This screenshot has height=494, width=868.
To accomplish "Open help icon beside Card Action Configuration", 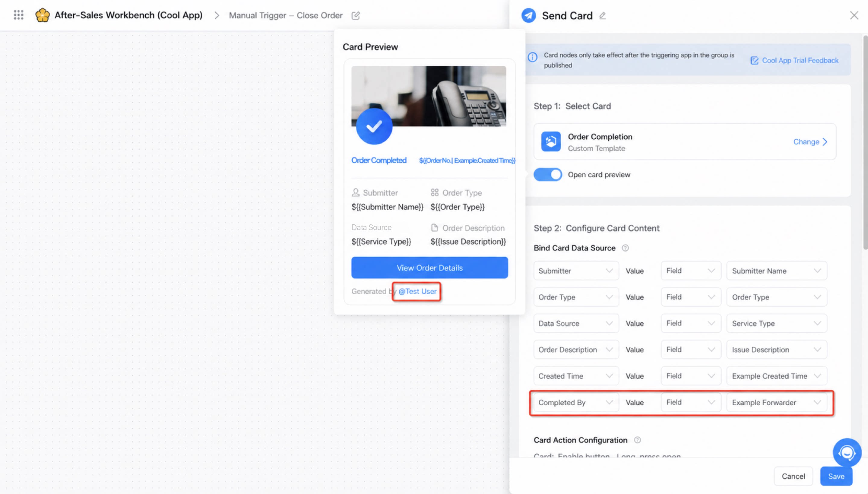I will tap(637, 440).
